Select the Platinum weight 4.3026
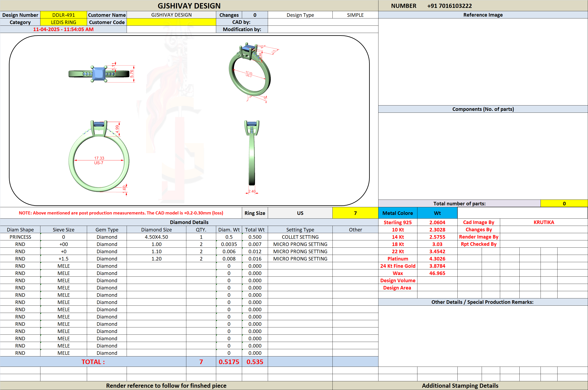The height and width of the screenshot is (390, 588). [437, 259]
